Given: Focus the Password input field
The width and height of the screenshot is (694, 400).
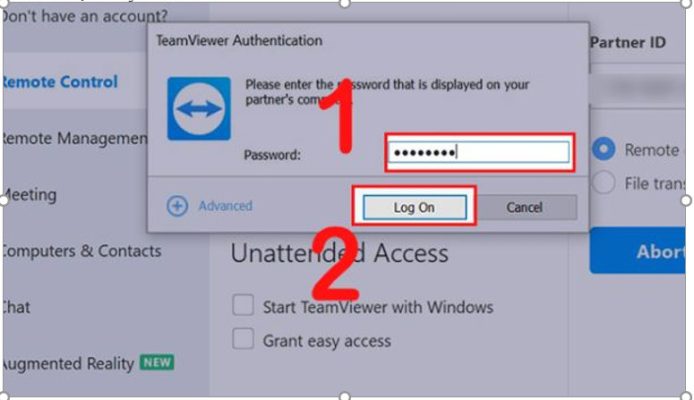Looking at the screenshot, I should click(479, 152).
